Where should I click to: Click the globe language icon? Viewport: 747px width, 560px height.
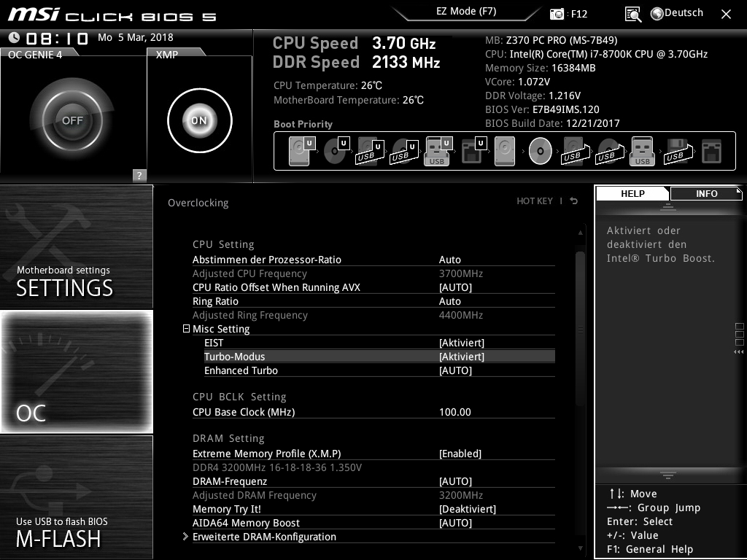[657, 14]
